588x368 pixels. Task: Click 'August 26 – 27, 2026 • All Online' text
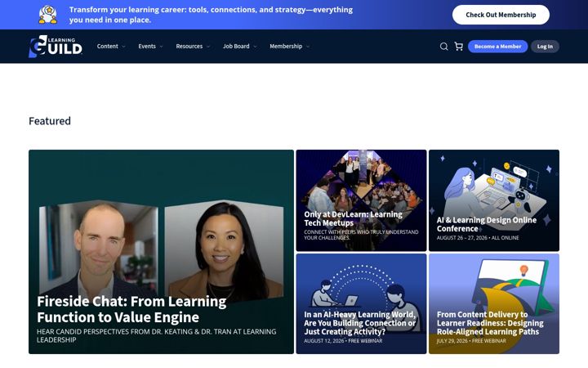click(x=478, y=238)
